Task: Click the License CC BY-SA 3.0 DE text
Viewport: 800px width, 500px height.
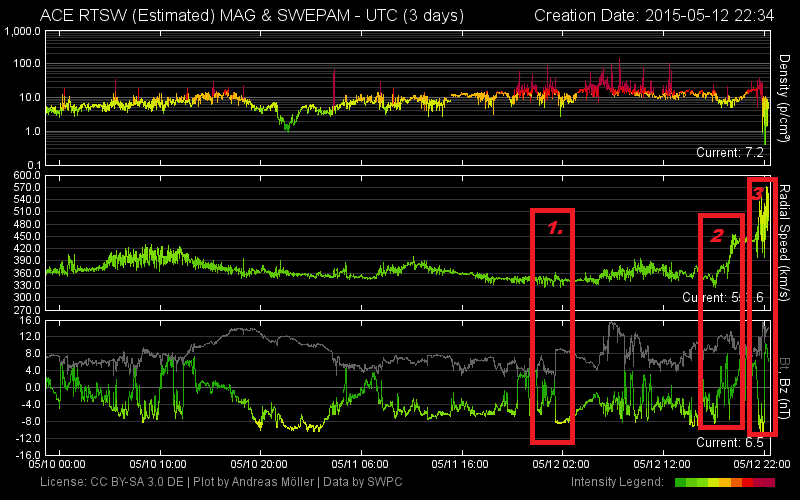Action: [x=111, y=482]
